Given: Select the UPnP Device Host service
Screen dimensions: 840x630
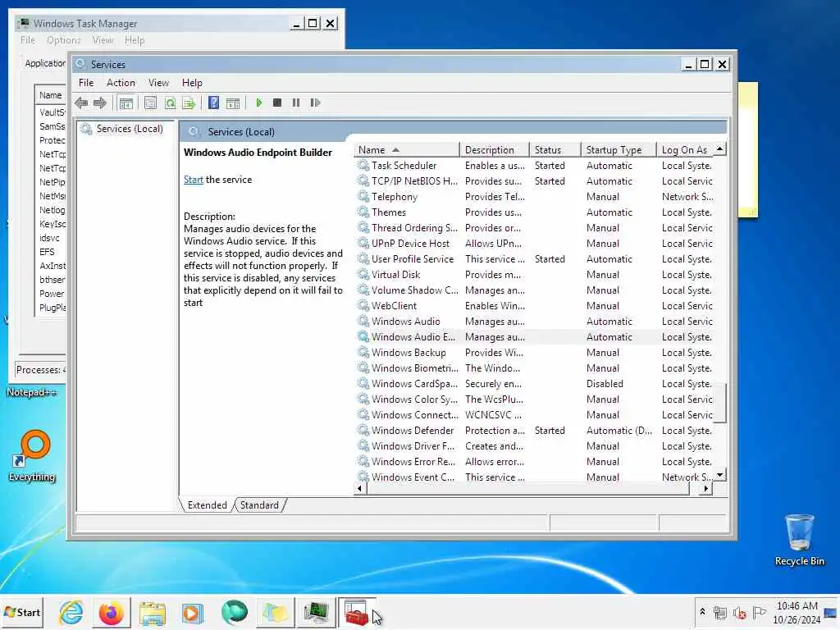Looking at the screenshot, I should click(535, 243).
